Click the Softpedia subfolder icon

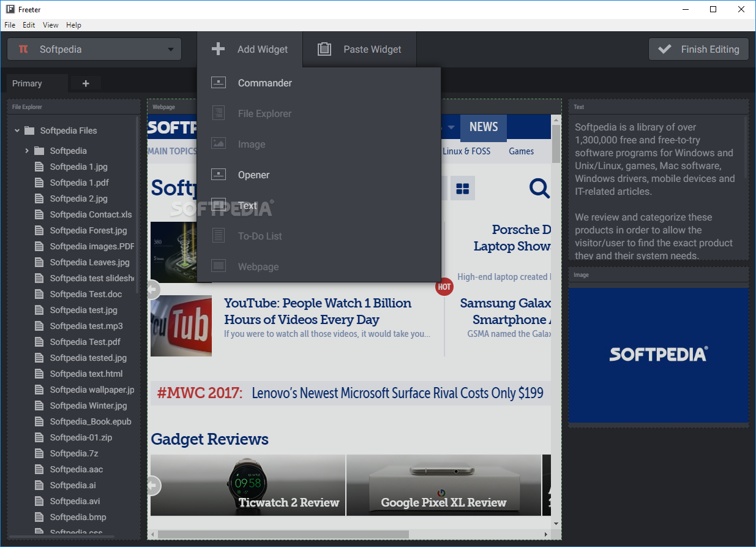(x=39, y=151)
